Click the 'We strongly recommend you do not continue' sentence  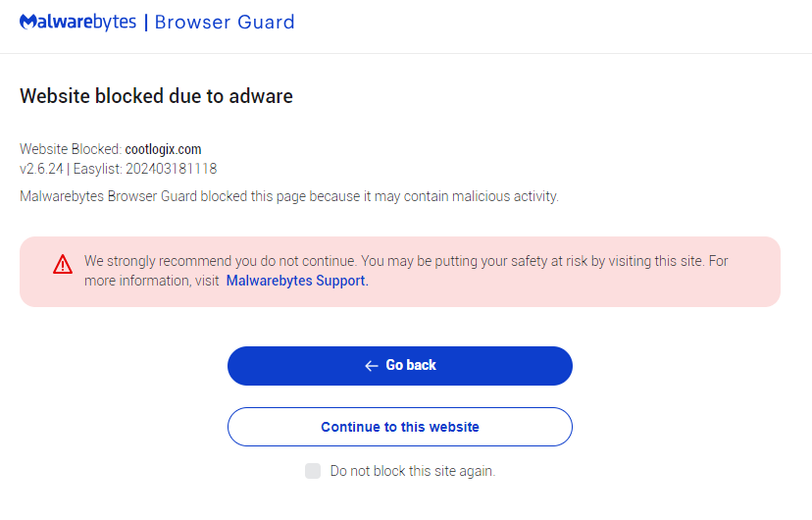point(220,261)
